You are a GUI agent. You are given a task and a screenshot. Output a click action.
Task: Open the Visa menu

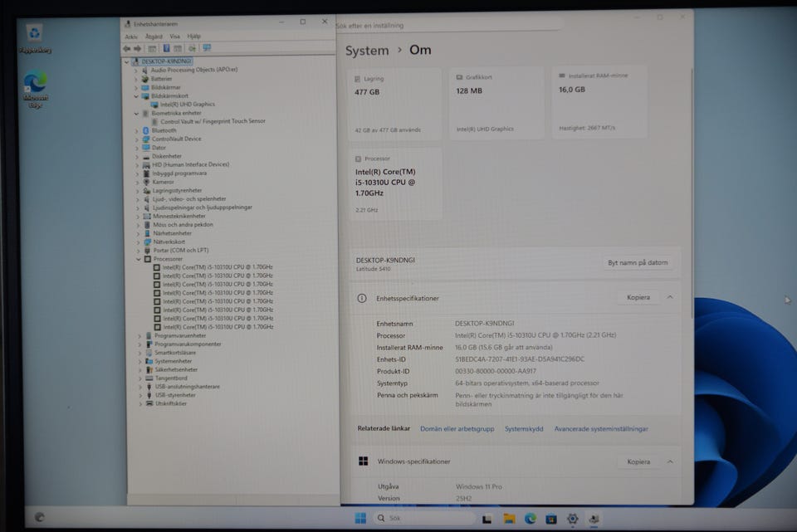tap(174, 37)
